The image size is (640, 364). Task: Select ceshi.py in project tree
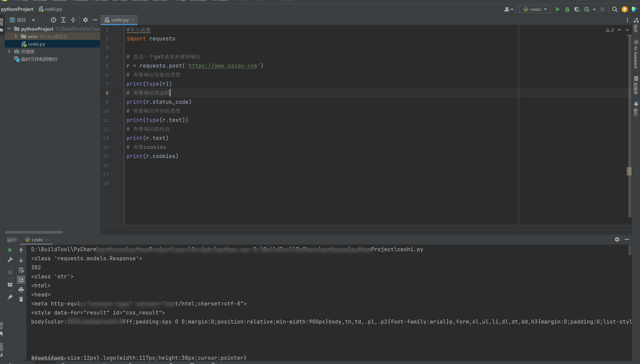(x=36, y=44)
